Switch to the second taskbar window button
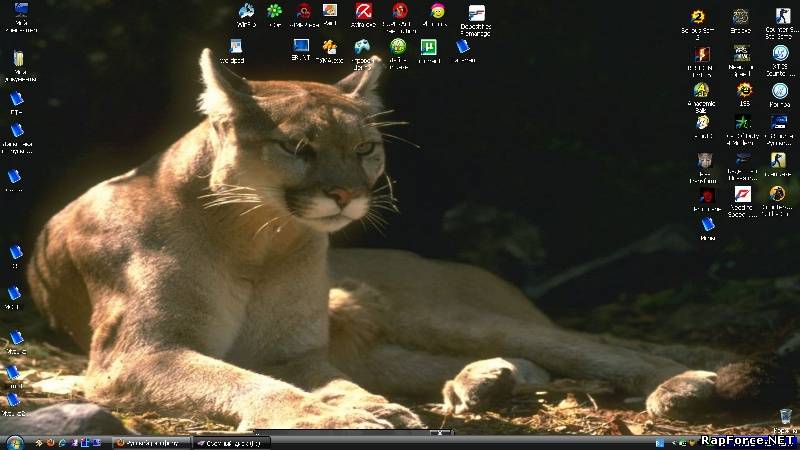The height and width of the screenshot is (450, 800). coord(232,443)
